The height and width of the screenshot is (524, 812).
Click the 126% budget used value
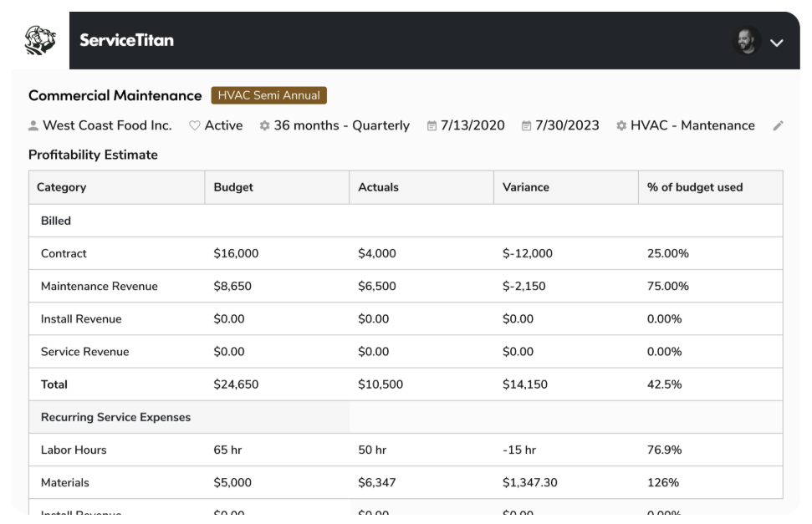click(x=663, y=482)
